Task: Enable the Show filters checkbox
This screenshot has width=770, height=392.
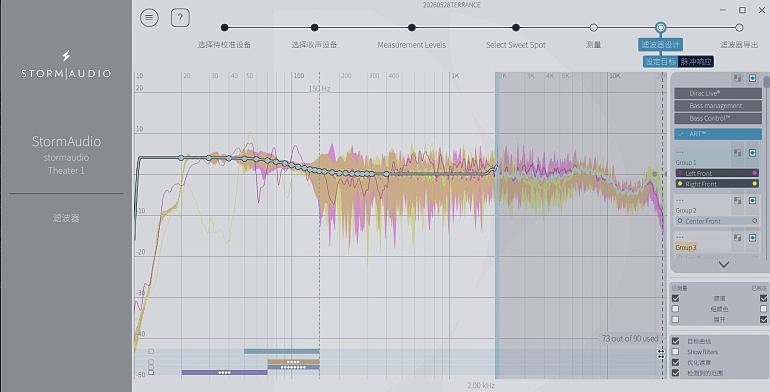Action: (676, 352)
